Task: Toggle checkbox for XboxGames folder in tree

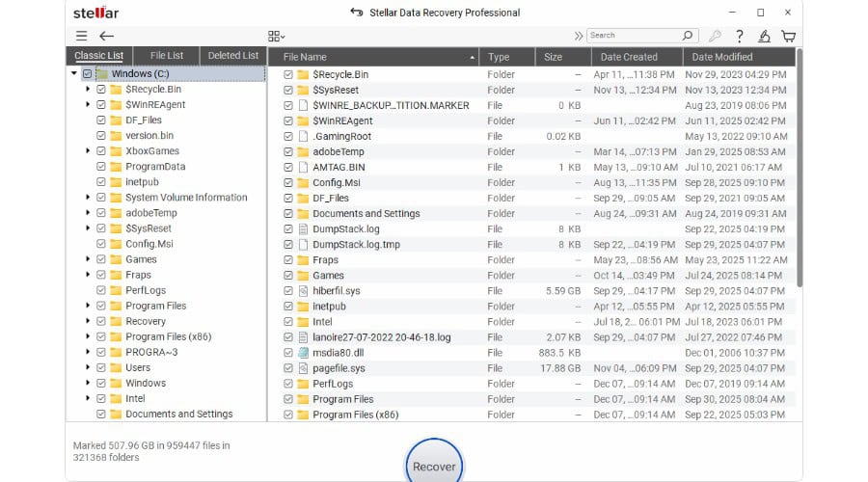Action: (x=101, y=151)
